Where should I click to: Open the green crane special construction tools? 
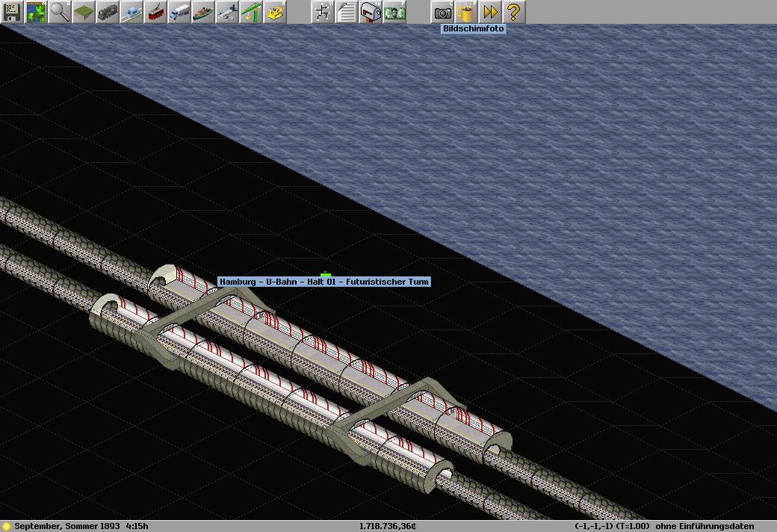pyautogui.click(x=251, y=12)
